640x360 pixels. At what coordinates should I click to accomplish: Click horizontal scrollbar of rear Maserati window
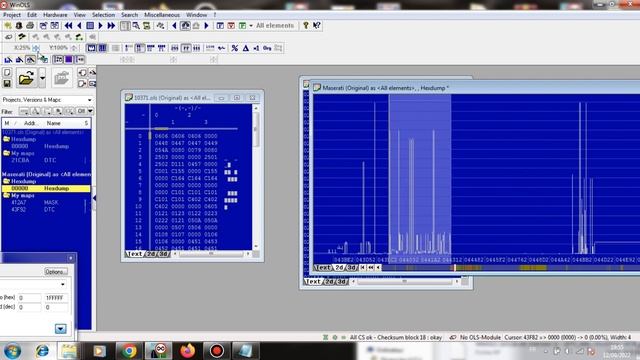(x=404, y=281)
